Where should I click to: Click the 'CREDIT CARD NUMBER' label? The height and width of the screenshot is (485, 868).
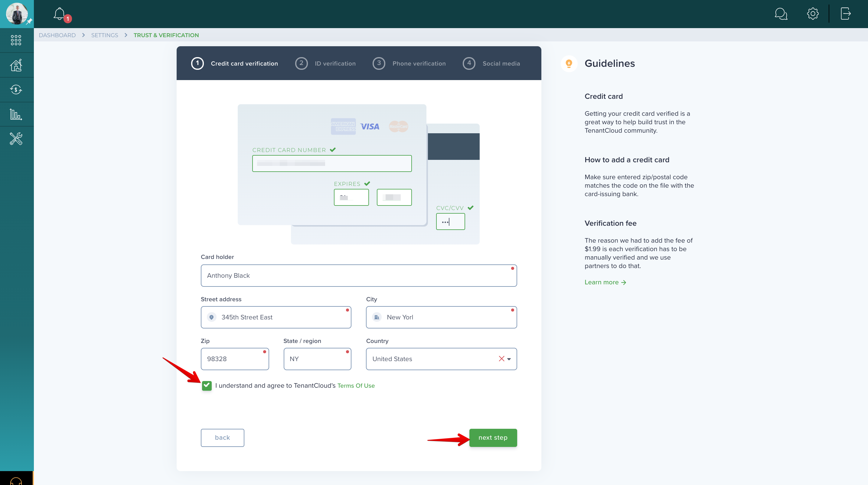pyautogui.click(x=289, y=150)
